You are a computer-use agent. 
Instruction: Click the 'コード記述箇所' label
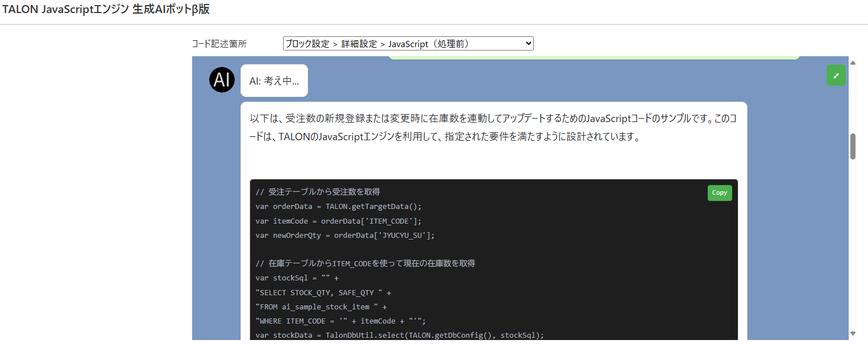tap(219, 44)
